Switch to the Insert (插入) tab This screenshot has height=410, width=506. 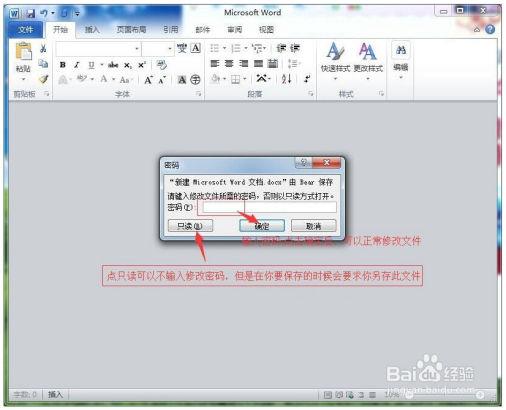[x=92, y=30]
